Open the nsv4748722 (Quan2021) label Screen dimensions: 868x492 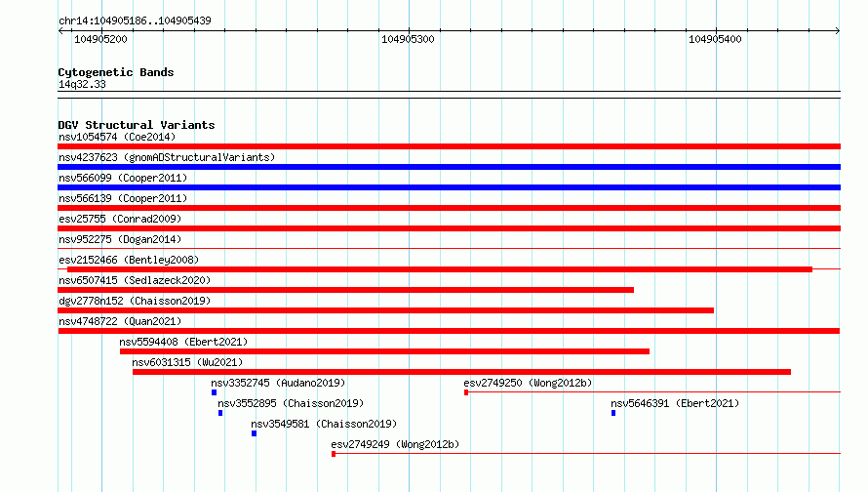[x=120, y=321]
